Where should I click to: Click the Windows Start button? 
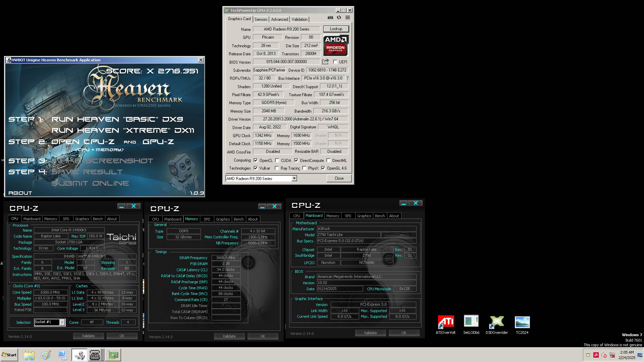[x=9, y=355]
